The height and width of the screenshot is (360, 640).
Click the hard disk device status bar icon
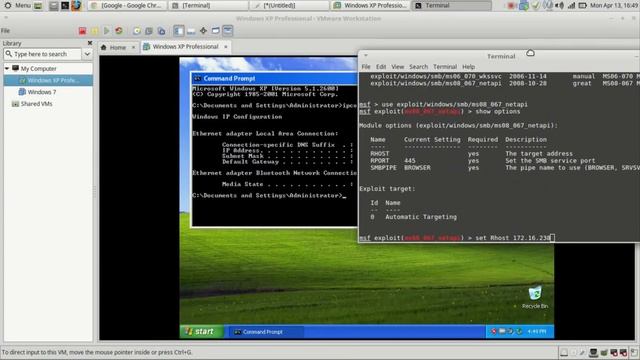tap(564, 352)
